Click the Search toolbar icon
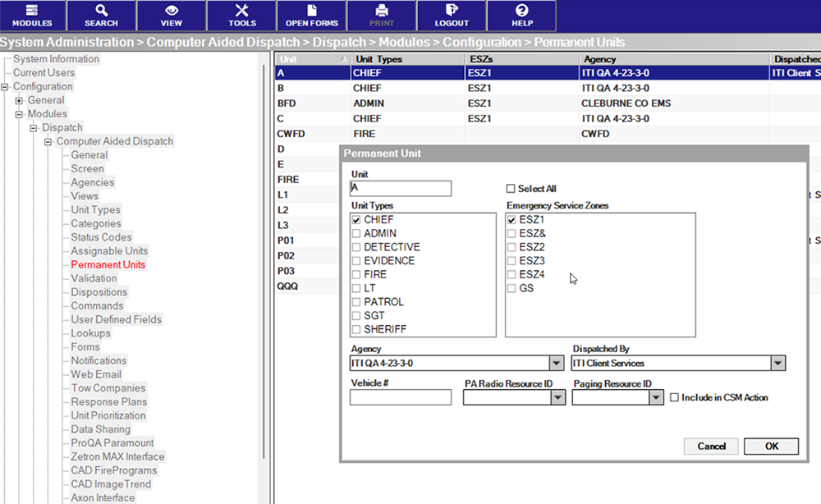The width and height of the screenshot is (821, 504). (101, 15)
